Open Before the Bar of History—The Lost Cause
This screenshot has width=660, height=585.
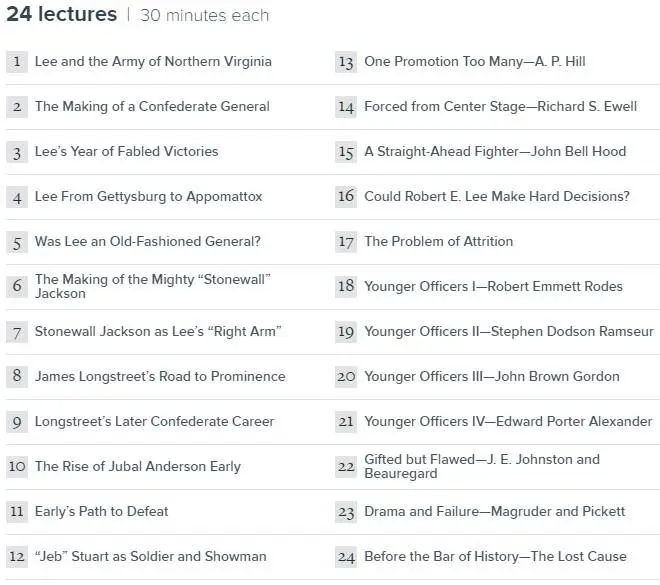pos(495,556)
